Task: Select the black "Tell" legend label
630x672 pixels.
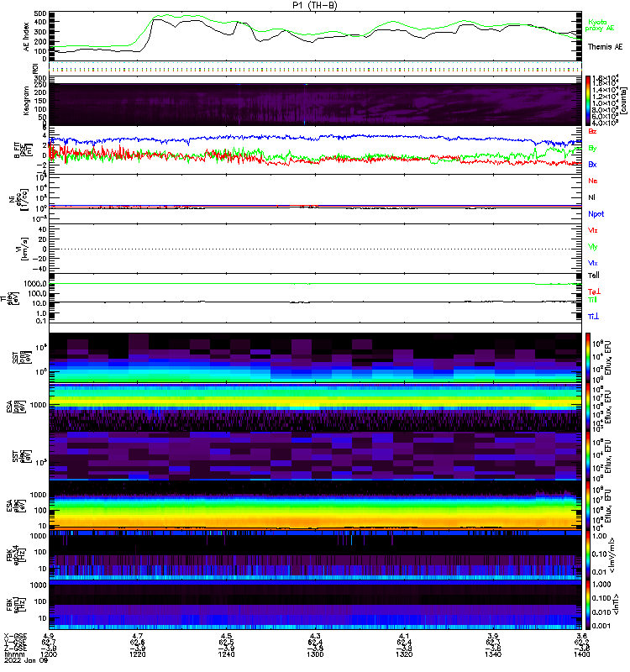Action: click(594, 276)
